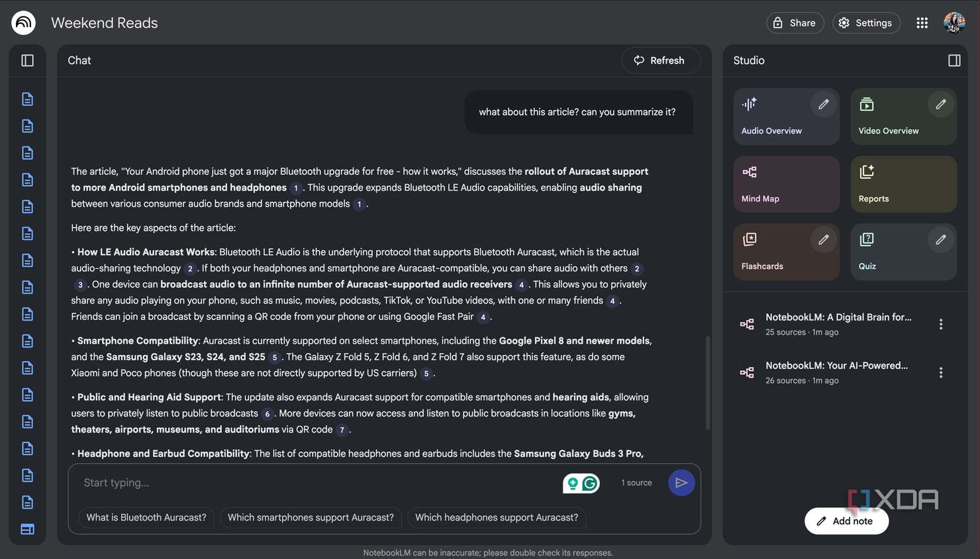
Task: Edit Flashcards with pencil icon
Action: click(824, 239)
